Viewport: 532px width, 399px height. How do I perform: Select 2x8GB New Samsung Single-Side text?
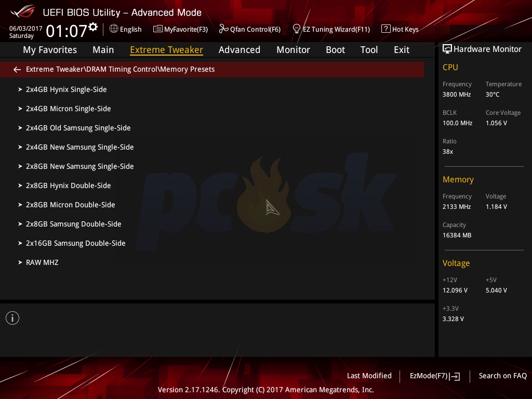[79, 166]
